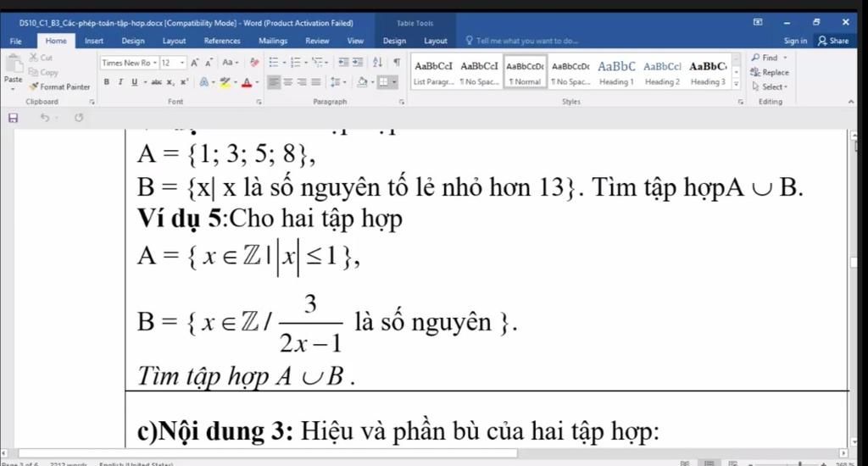The image size is (868, 466).
Task: Align text left
Action: [274, 82]
